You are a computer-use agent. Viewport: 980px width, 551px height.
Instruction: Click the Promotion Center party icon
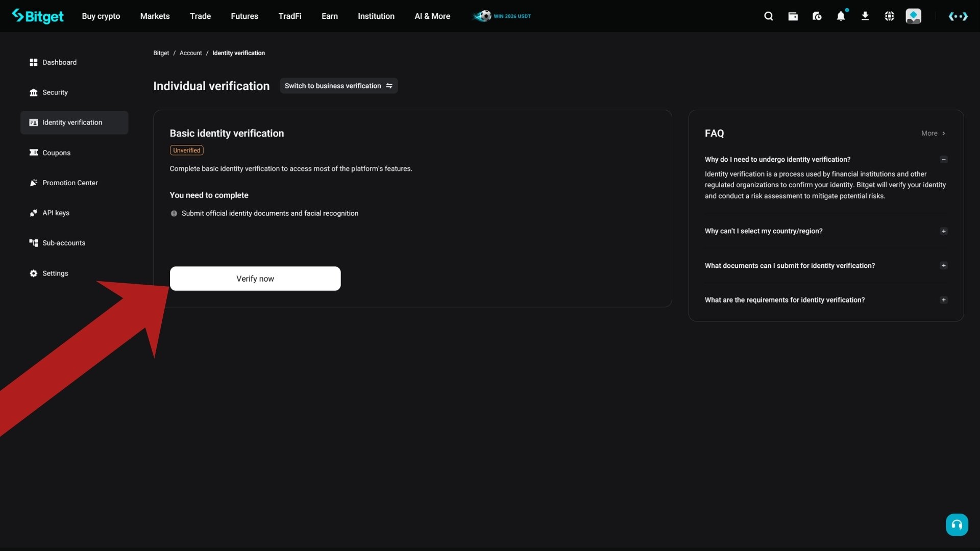coord(34,183)
